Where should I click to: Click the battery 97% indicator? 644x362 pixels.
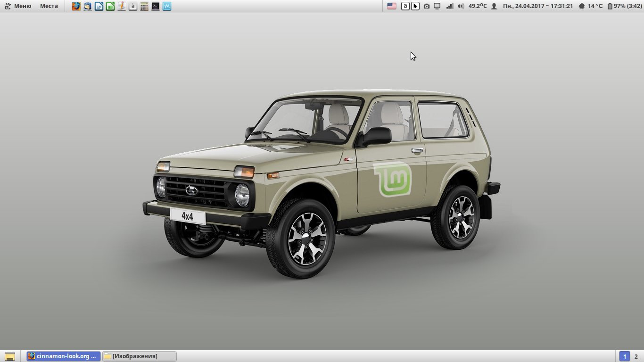click(x=624, y=6)
